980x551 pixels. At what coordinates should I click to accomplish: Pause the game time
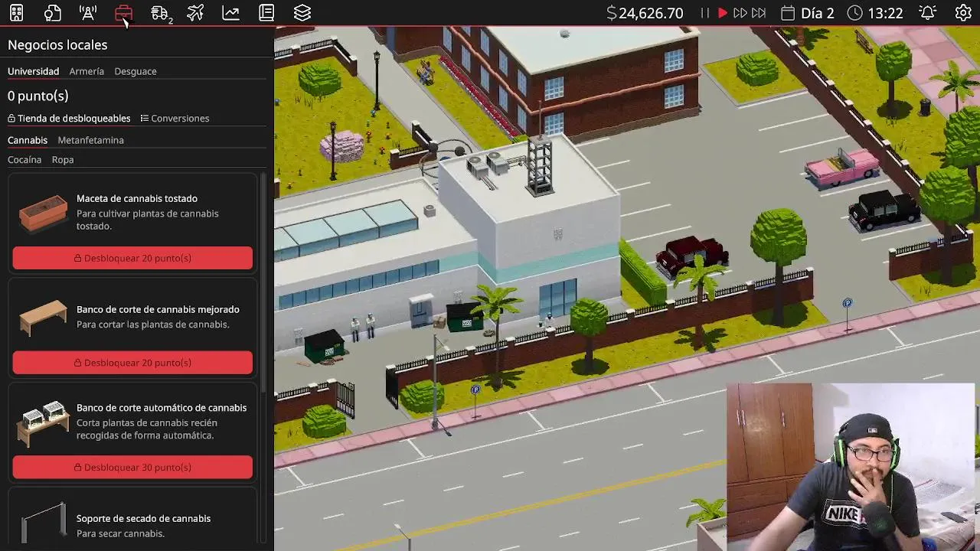704,13
